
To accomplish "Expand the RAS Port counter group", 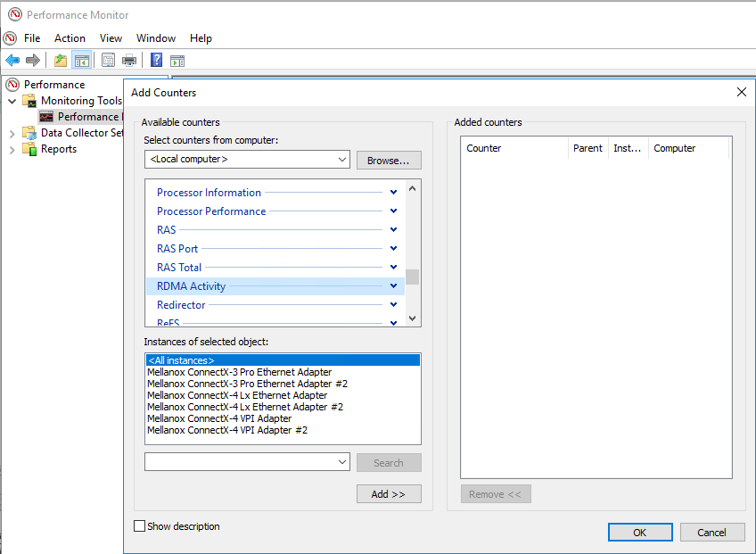I will (x=393, y=249).
